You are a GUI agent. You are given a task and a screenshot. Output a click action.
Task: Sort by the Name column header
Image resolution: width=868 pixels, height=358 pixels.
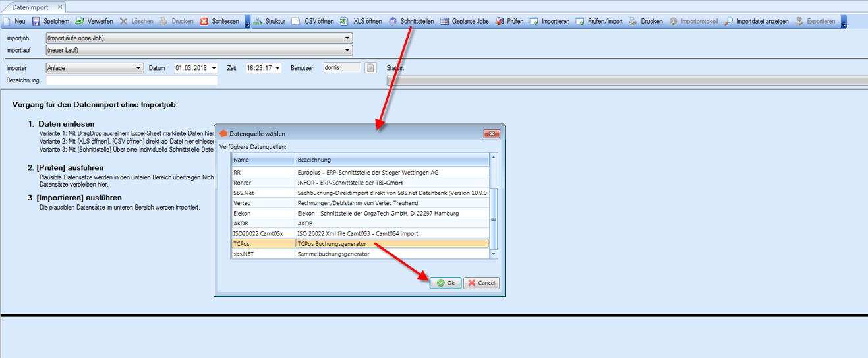(x=263, y=160)
